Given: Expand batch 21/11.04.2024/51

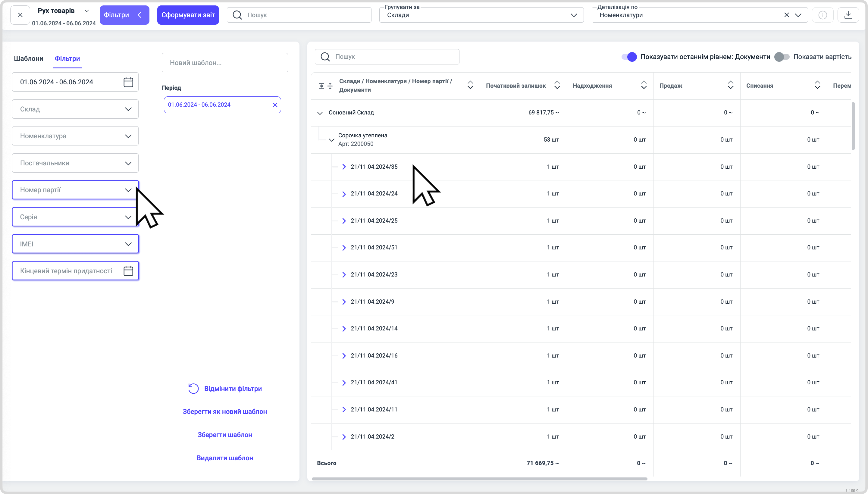Looking at the screenshot, I should pos(344,248).
